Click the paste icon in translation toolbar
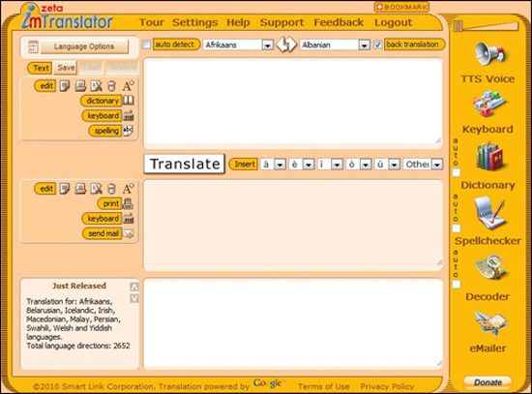Image resolution: width=532 pixels, height=394 pixels. point(80,188)
